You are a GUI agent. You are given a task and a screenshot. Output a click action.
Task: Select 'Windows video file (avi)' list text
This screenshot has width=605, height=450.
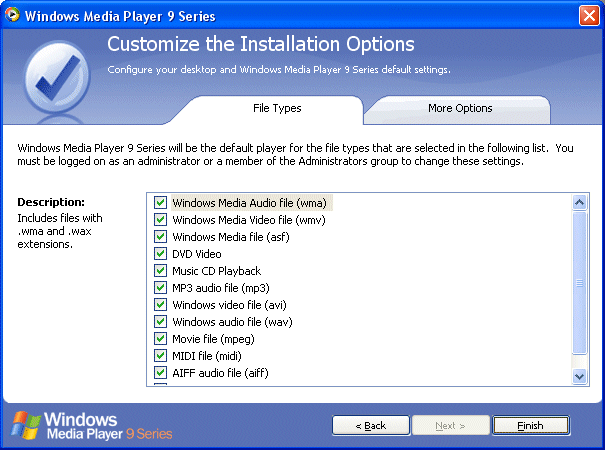click(229, 305)
